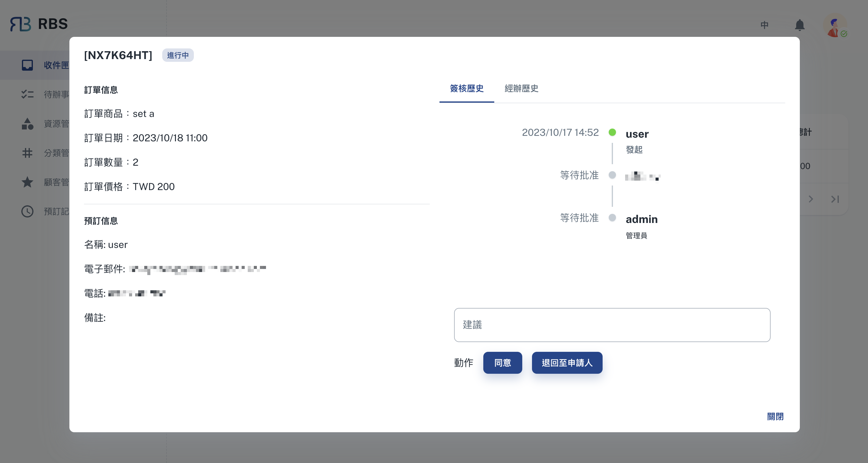Focus the 建議 suggestion input field

point(612,325)
